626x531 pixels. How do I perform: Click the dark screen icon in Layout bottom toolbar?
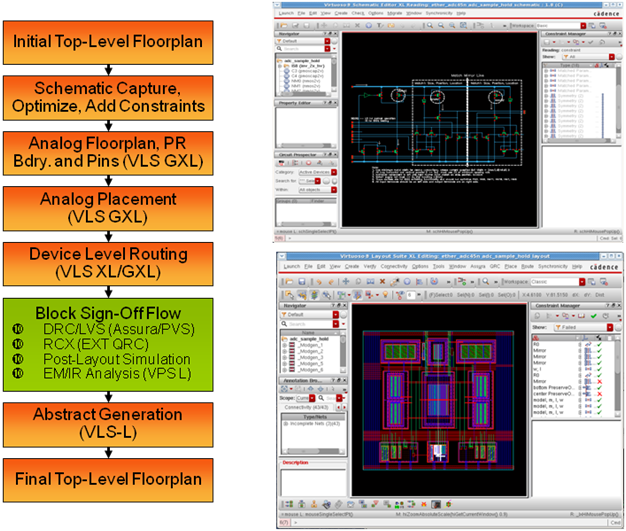(x=436, y=504)
